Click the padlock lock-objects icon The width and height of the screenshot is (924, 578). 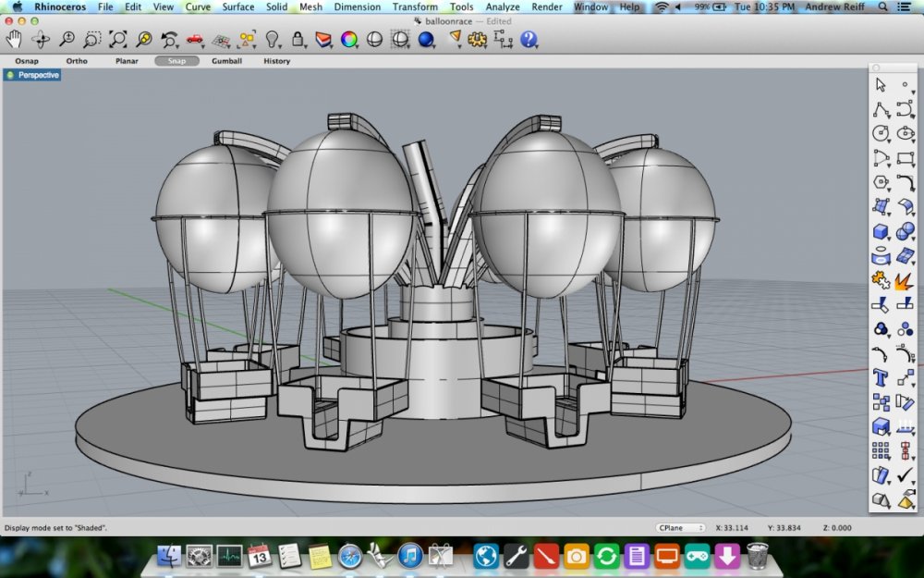pyautogui.click(x=298, y=39)
